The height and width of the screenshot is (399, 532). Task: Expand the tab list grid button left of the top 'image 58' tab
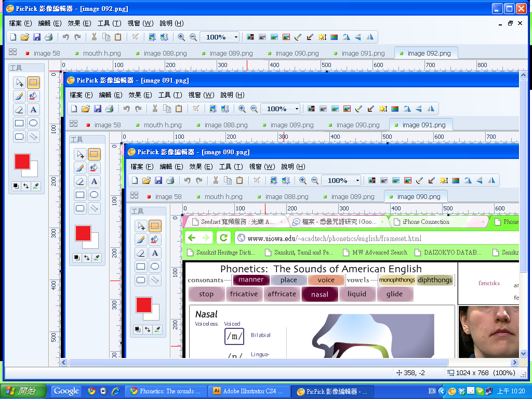pyautogui.click(x=13, y=52)
